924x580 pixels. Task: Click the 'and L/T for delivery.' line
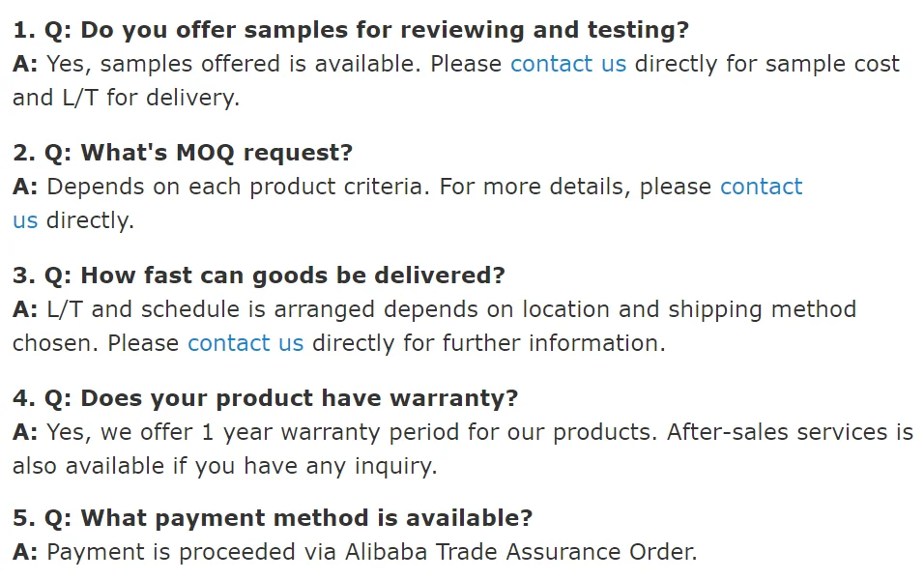click(126, 98)
